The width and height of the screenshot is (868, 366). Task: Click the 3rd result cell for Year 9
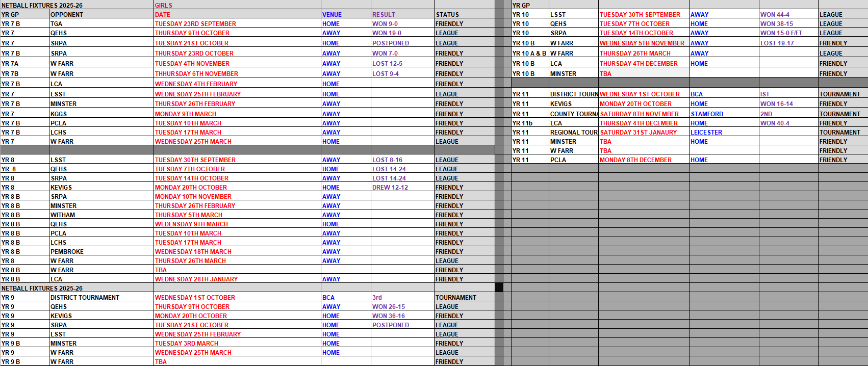[x=377, y=298]
